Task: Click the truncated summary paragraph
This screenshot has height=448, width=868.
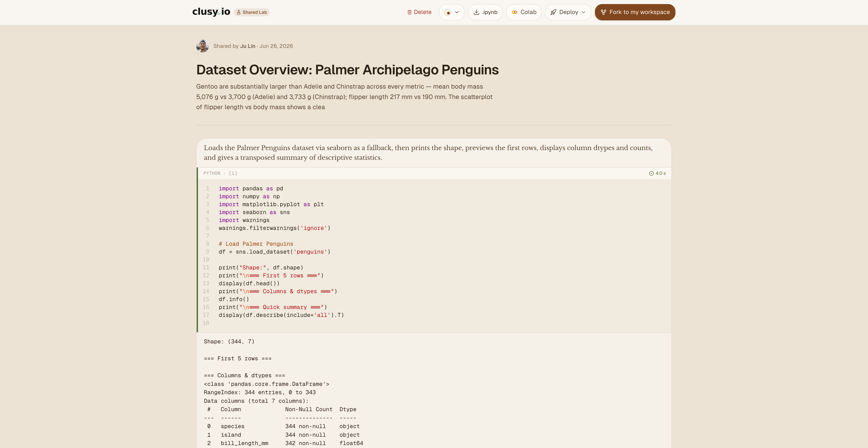Action: [344, 97]
